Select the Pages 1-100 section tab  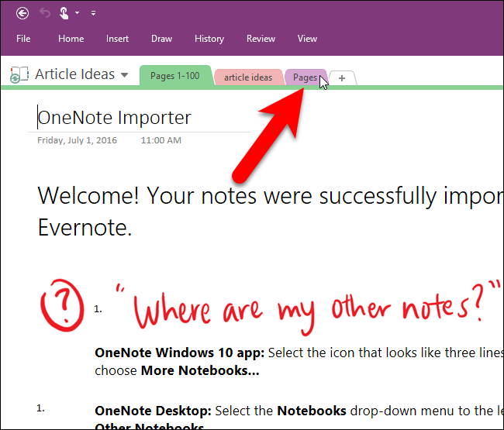tap(176, 76)
